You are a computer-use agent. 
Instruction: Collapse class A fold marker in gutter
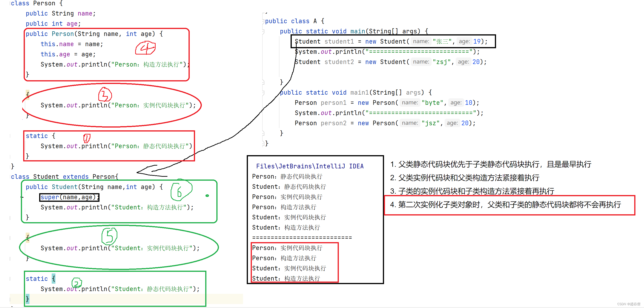[263, 21]
